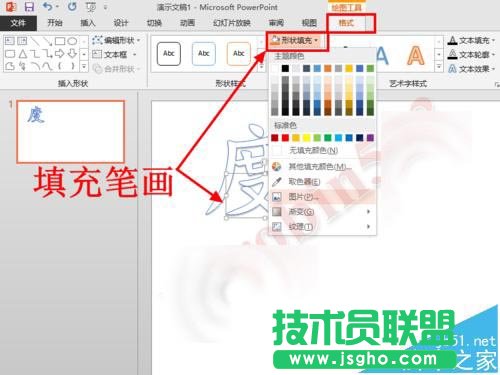Select the text box shape icon in gallery
The height and width of the screenshot is (375, 500).
(x=10, y=41)
